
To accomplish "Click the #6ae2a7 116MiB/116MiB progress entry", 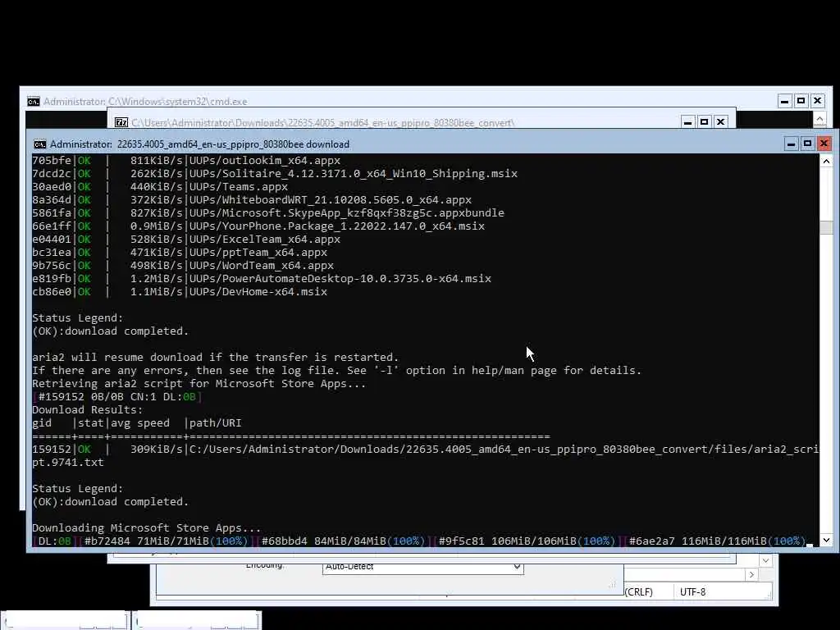I will coord(717,541).
